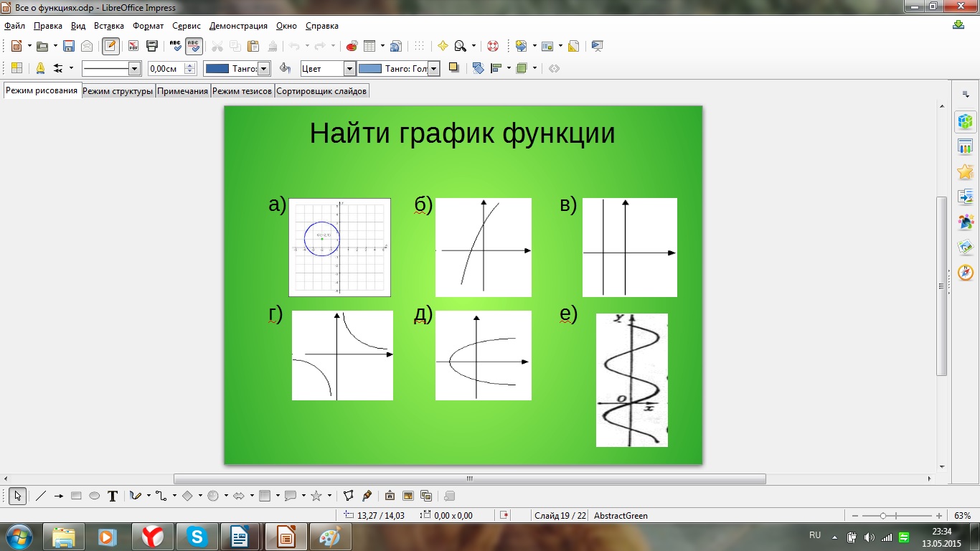
Task: Select the Text tool
Action: pyautogui.click(x=113, y=496)
